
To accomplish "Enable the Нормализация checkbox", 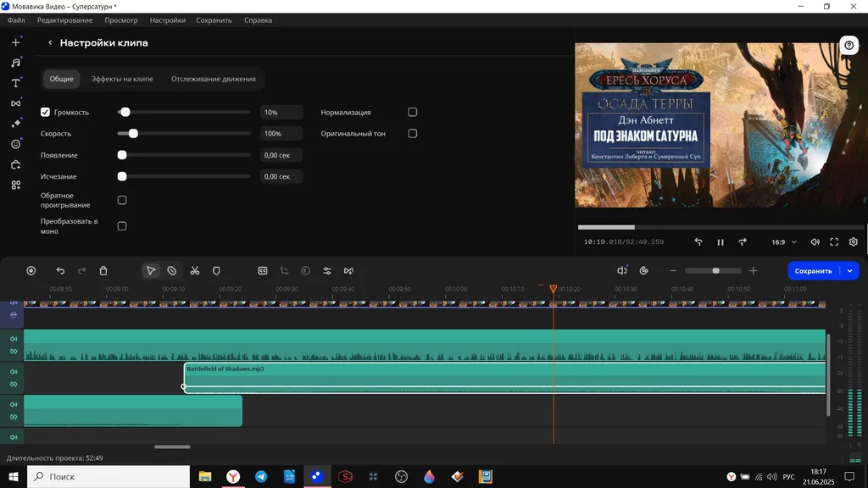I will [x=413, y=112].
